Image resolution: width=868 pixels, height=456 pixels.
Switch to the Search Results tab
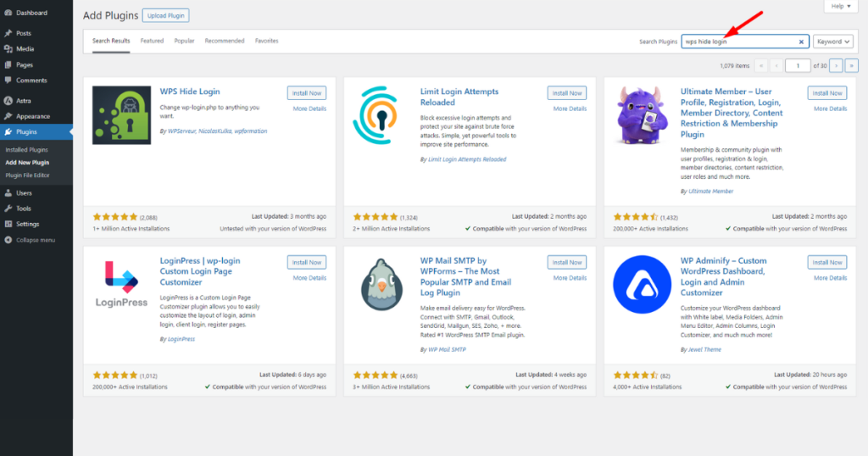(x=111, y=41)
